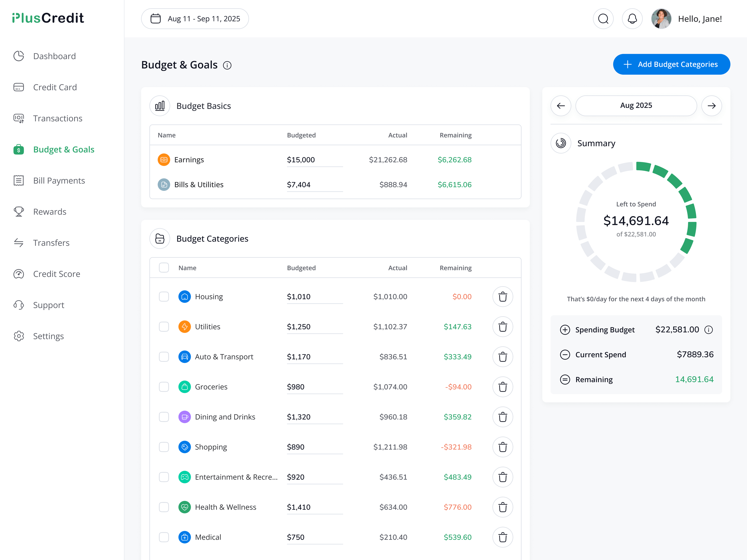Open Support in the sidebar
747x560 pixels.
pos(39,305)
